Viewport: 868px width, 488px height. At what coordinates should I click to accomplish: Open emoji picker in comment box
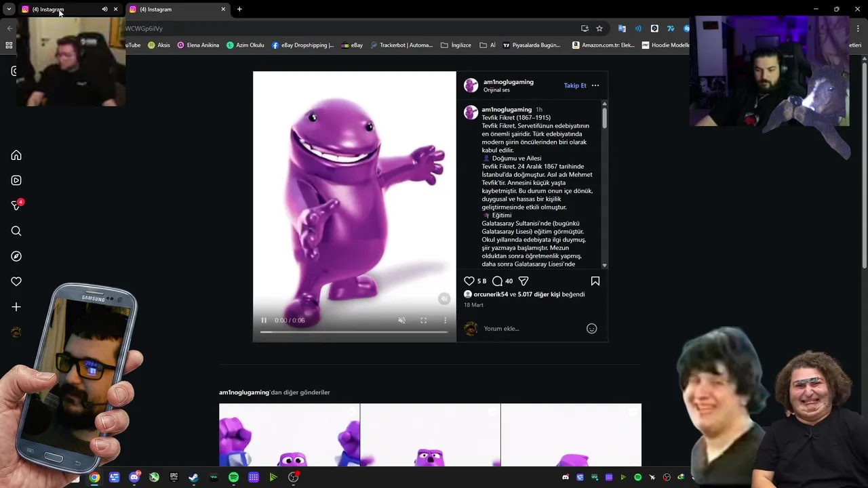coord(591,329)
